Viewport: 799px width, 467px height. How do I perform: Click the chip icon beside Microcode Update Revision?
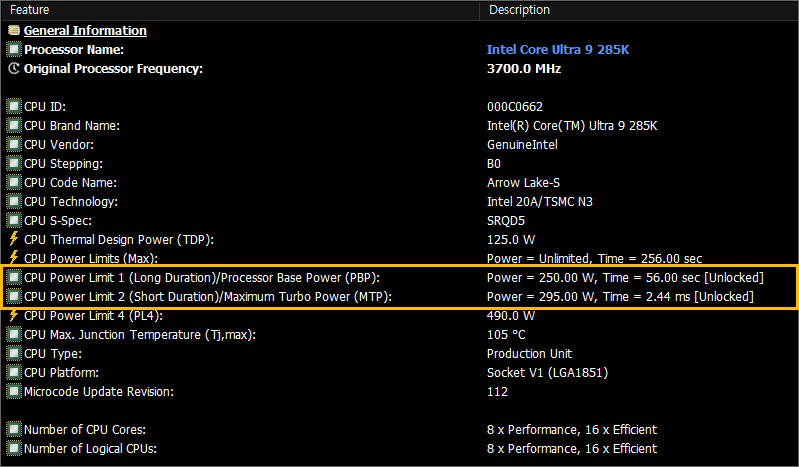[x=14, y=392]
